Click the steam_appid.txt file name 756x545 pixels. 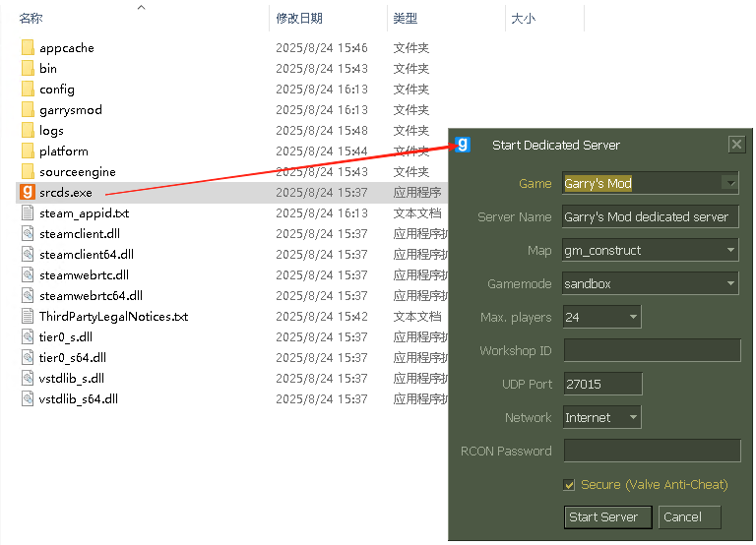tap(85, 213)
